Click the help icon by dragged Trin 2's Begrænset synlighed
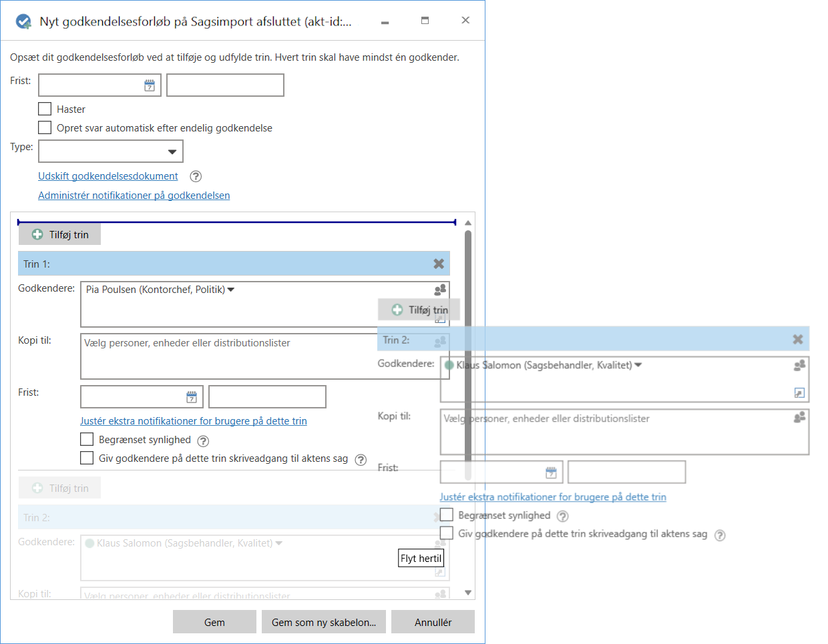Screen dimensions: 828x644 [x=563, y=516]
